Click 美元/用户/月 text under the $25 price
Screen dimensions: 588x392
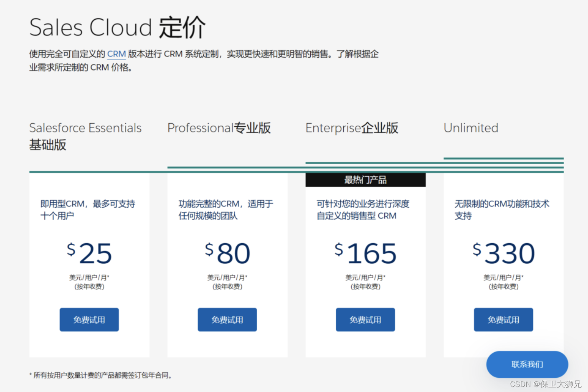89,277
